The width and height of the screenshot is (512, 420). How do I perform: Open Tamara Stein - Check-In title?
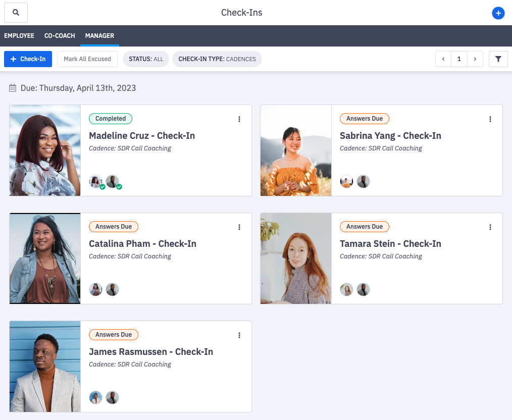(x=390, y=244)
